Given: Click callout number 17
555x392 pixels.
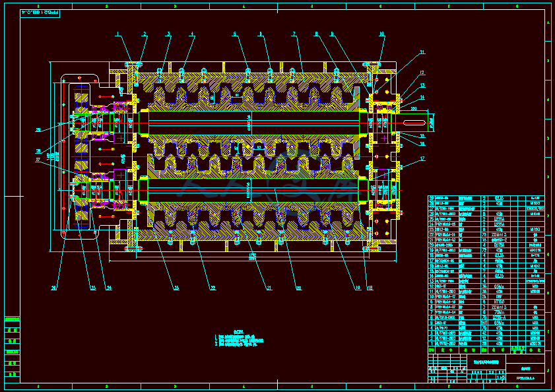Looking at the screenshot, I should (x=422, y=158).
